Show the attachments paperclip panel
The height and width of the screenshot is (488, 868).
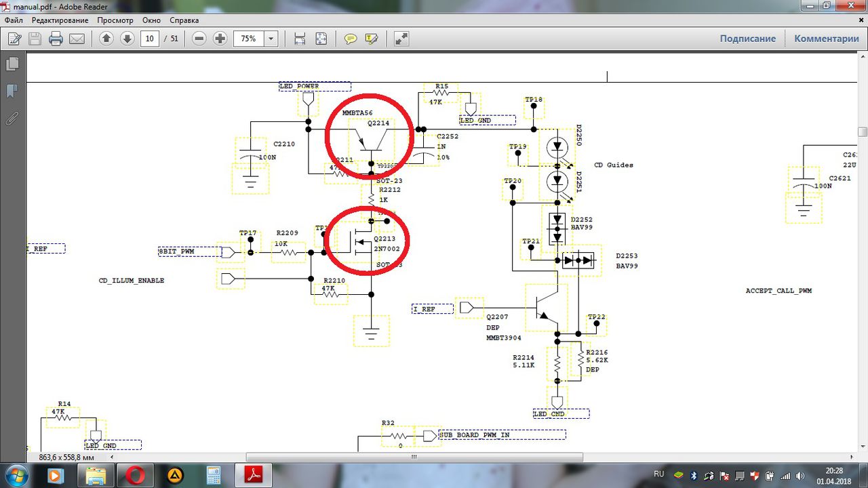click(x=12, y=119)
